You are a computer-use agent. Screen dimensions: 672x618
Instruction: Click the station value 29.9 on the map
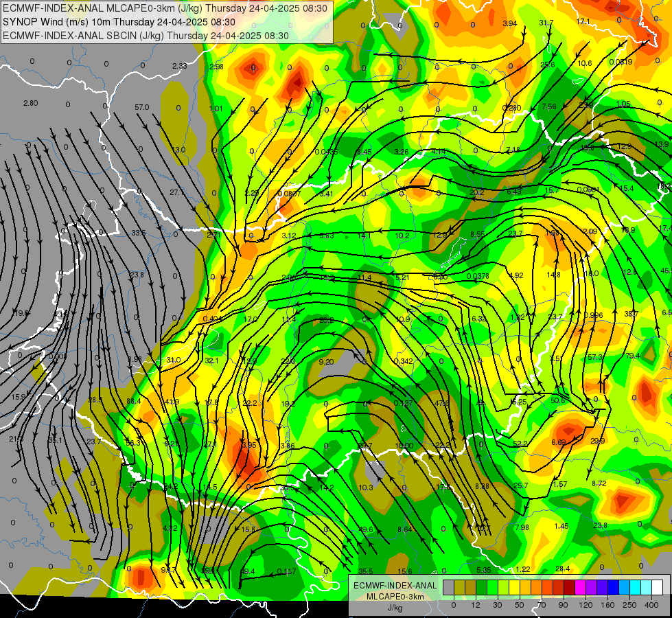coord(597,441)
